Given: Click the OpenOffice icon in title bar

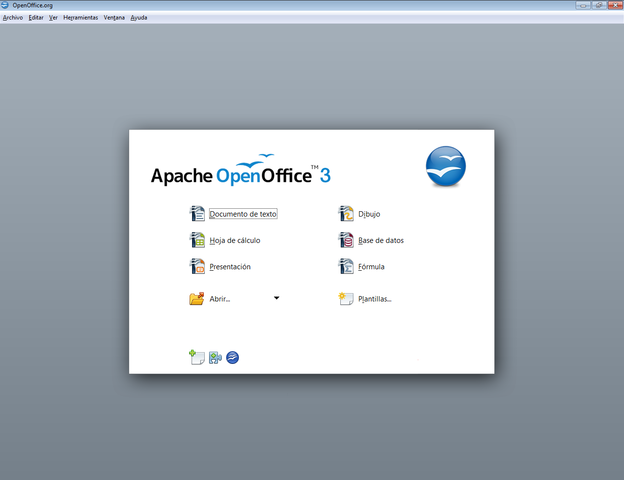Looking at the screenshot, I should coord(5,5).
